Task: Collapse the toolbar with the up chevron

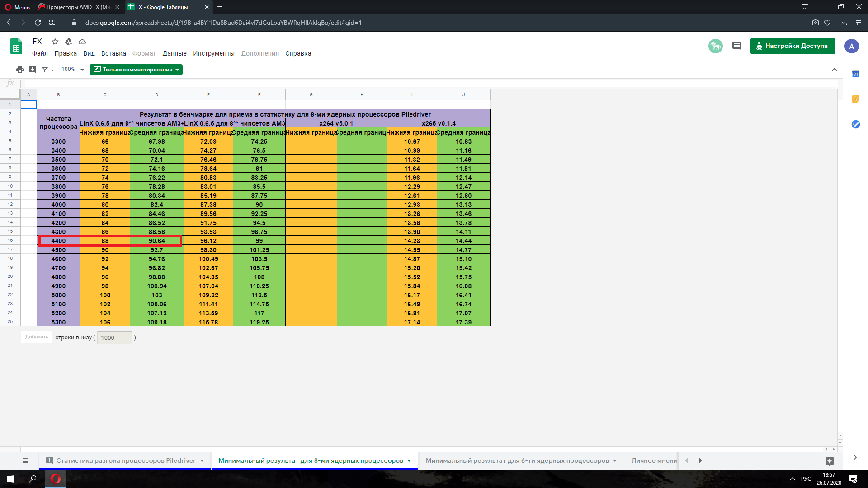Action: point(835,70)
